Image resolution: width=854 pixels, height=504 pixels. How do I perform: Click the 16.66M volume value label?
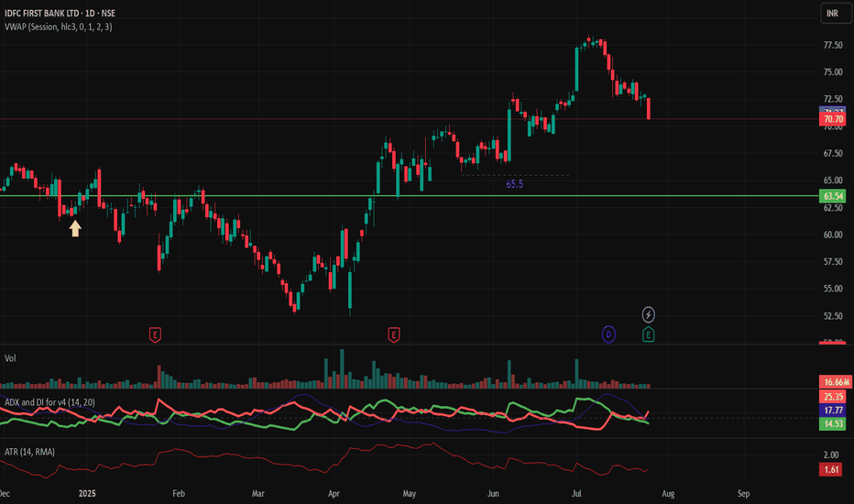click(x=836, y=382)
